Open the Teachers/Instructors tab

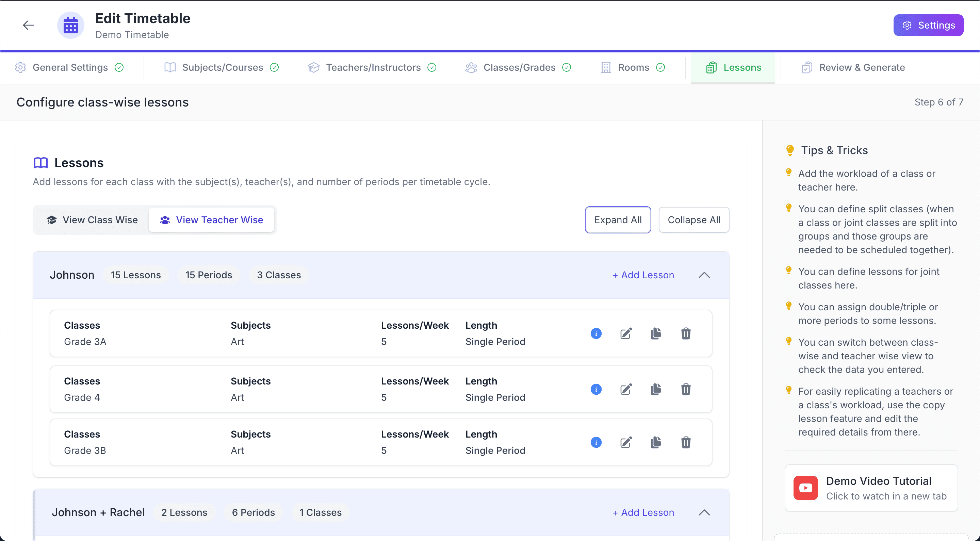372,67
